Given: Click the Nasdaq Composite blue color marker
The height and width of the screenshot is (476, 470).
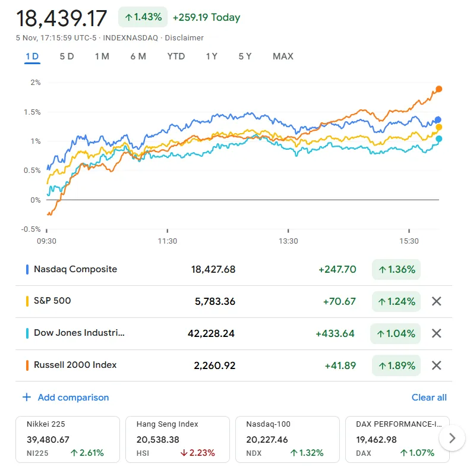Looking at the screenshot, I should pos(27,269).
